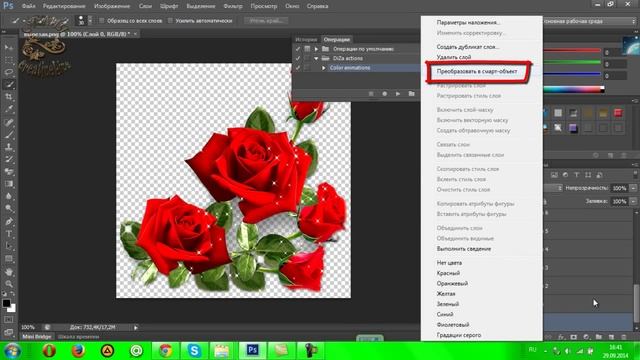This screenshot has width=640, height=360.
Task: Open status bar info arrow menu
Action: [x=136, y=327]
